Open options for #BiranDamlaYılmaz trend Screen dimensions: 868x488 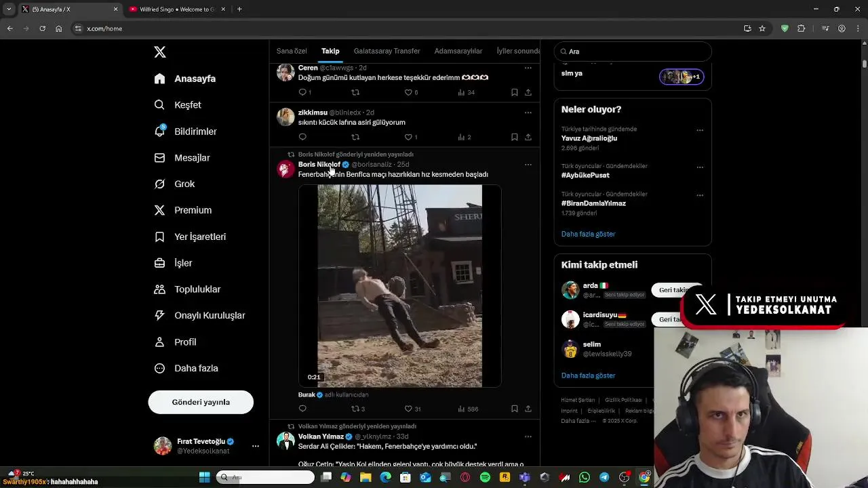[x=700, y=195]
